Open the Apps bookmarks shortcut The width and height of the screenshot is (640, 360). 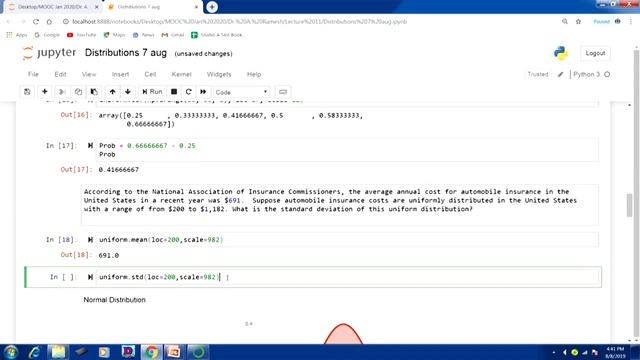click(17, 35)
